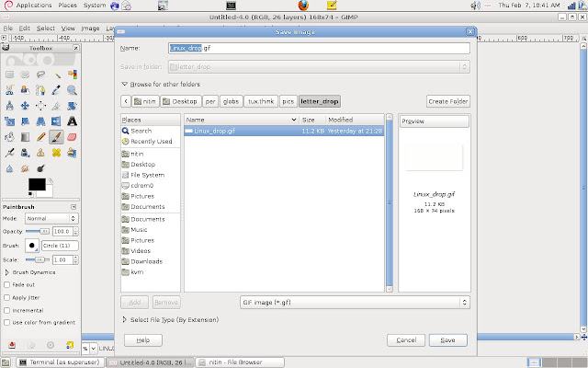Check Use color from gradient
This screenshot has width=588, height=368.
click(x=6, y=322)
